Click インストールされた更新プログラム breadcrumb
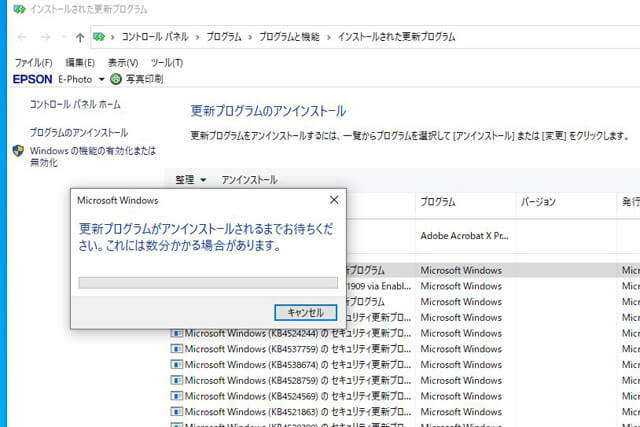Screen dimensions: 640x427 [x=396, y=37]
